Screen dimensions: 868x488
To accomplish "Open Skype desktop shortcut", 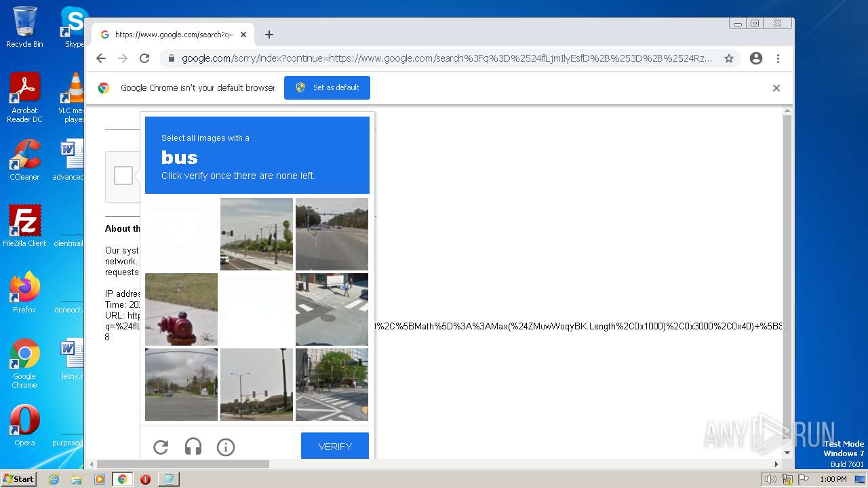I will [74, 27].
